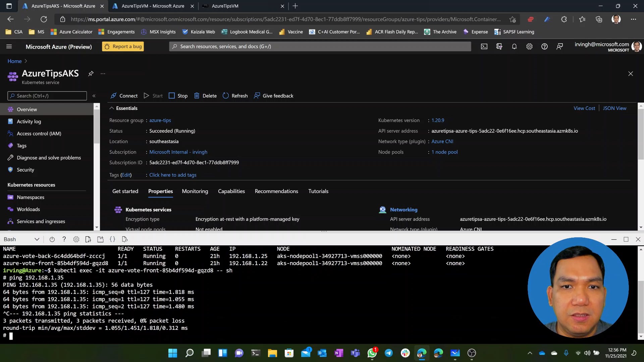
Task: Open Security in sidebar
Action: (47, 170)
